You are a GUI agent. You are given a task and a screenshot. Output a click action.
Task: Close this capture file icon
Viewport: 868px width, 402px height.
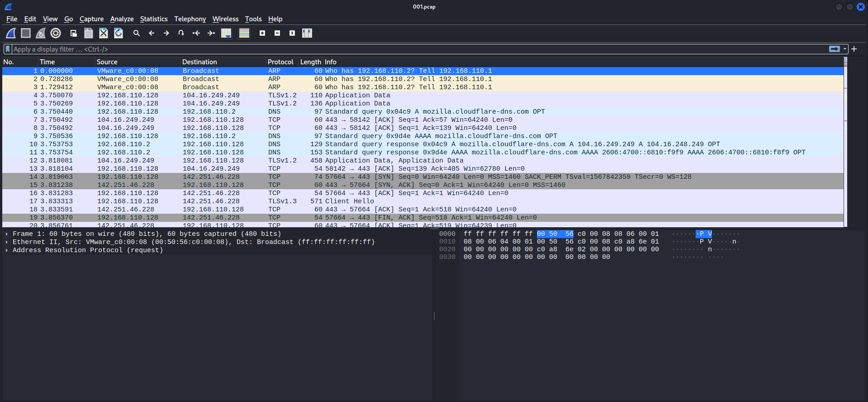click(104, 33)
